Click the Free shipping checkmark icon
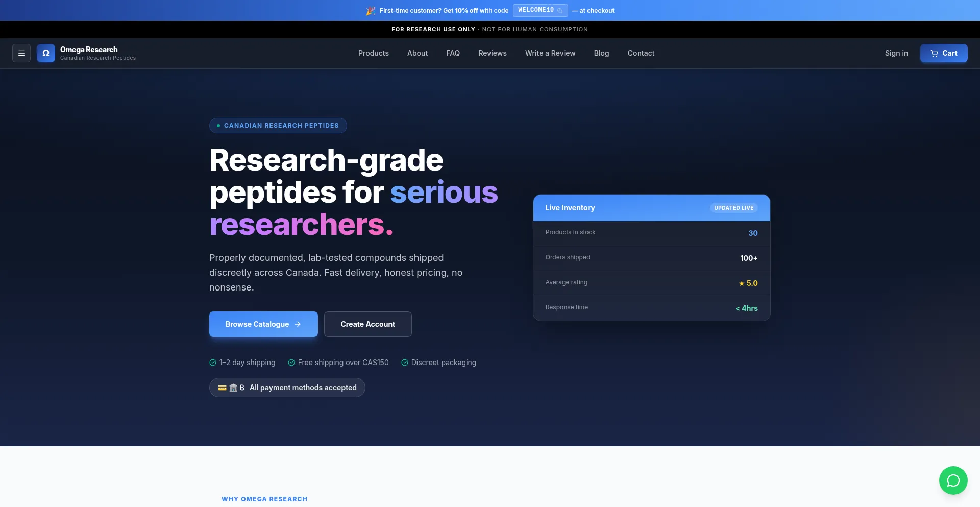Screen dimensions: 980x507 pyautogui.click(x=291, y=363)
